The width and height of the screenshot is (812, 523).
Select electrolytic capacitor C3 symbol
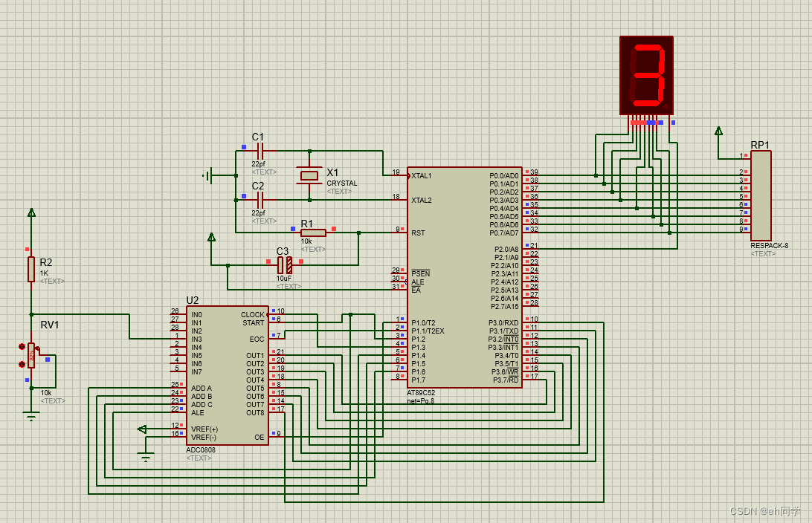[x=285, y=265]
